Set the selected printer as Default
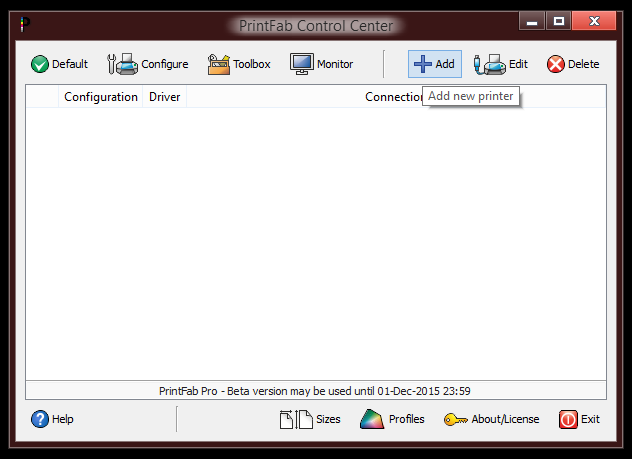632x459 pixels. tap(59, 64)
